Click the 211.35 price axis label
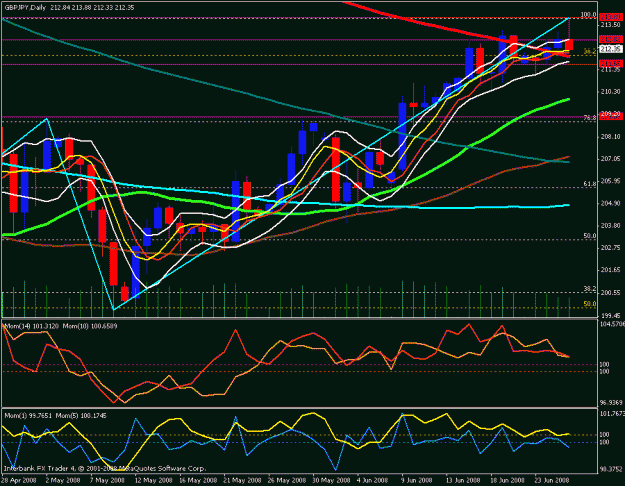Viewport: 625px width, 486px height. 611,69
